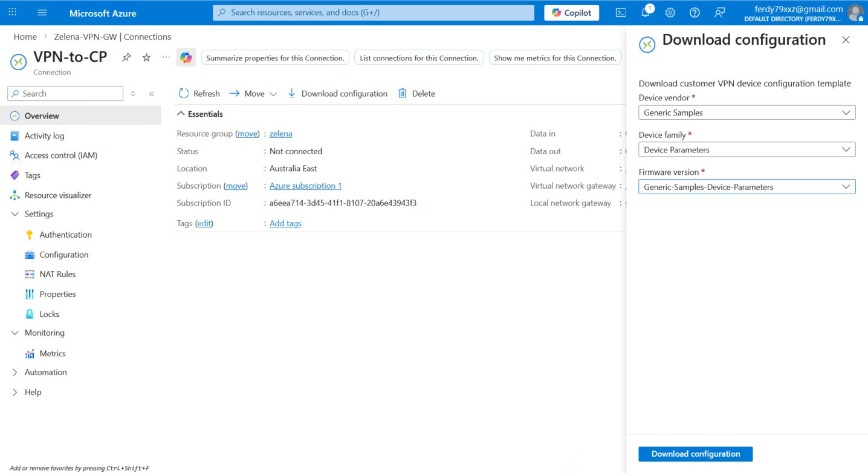868x473 pixels.
Task: Click the blue Download configuration button
Action: pos(695,454)
